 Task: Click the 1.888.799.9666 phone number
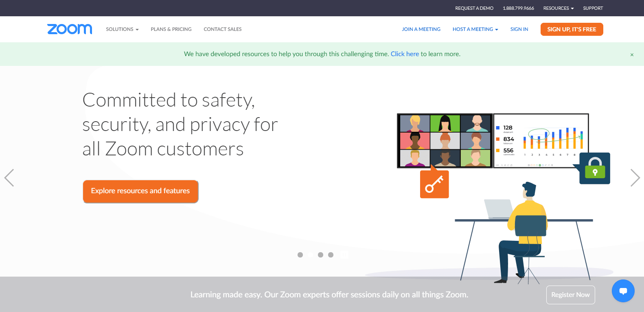coord(518,8)
